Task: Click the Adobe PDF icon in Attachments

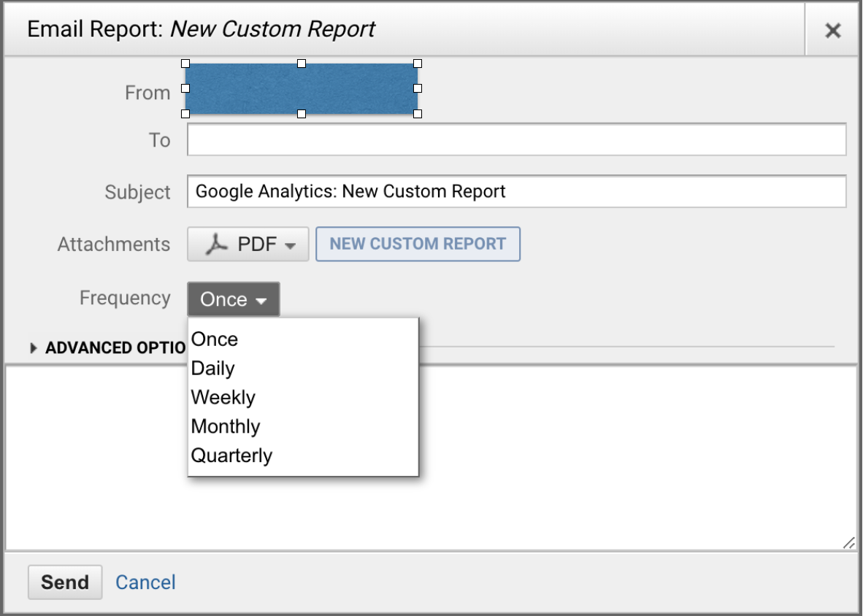Action: tap(216, 245)
